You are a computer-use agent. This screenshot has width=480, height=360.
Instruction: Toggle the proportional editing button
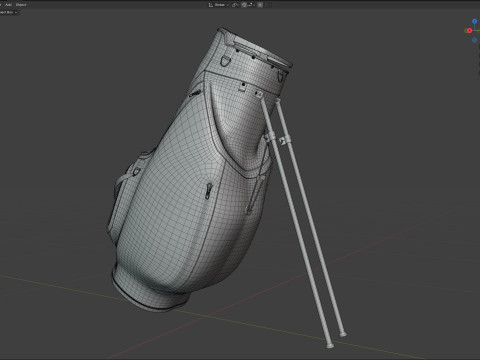coord(260,5)
